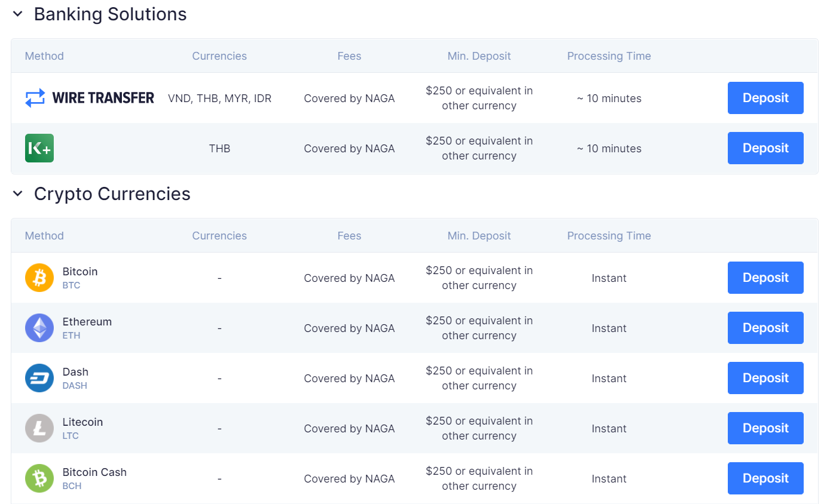Click Min. Deposit header in Crypto Currencies table
Image resolution: width=827 pixels, height=504 pixels.
[x=479, y=236]
